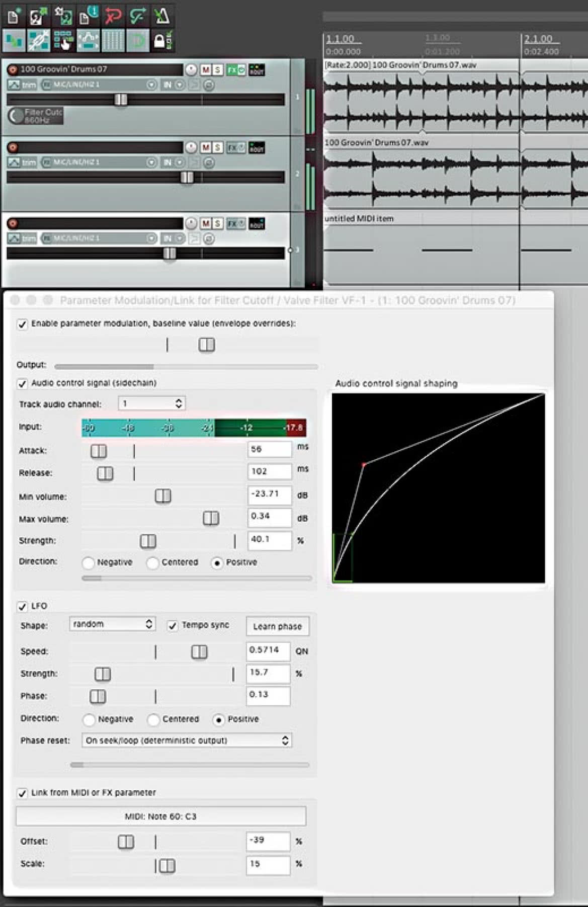Viewport: 588px width, 907px height.
Task: Mute the 100 Groovin' Drums 07 track
Action: [x=206, y=70]
